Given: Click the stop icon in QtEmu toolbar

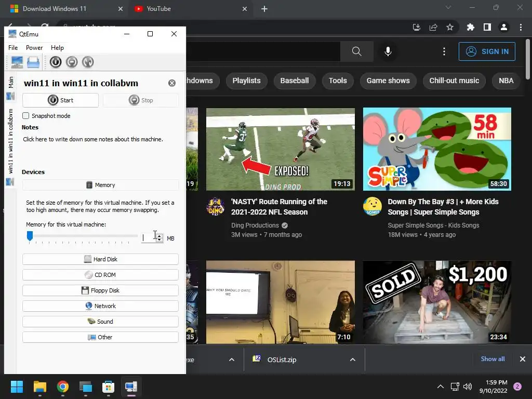Looking at the screenshot, I should click(72, 62).
